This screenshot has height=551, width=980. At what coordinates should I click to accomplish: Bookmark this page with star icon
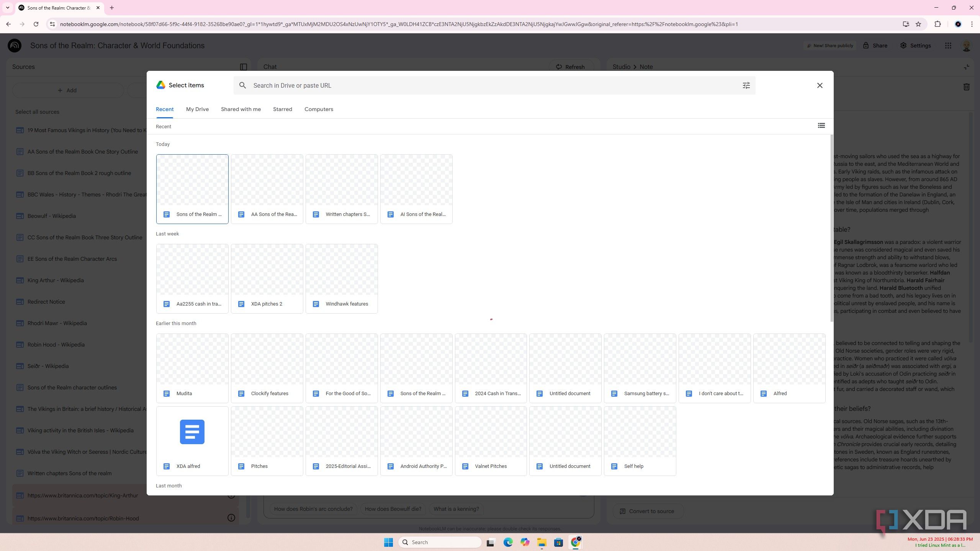click(x=918, y=24)
